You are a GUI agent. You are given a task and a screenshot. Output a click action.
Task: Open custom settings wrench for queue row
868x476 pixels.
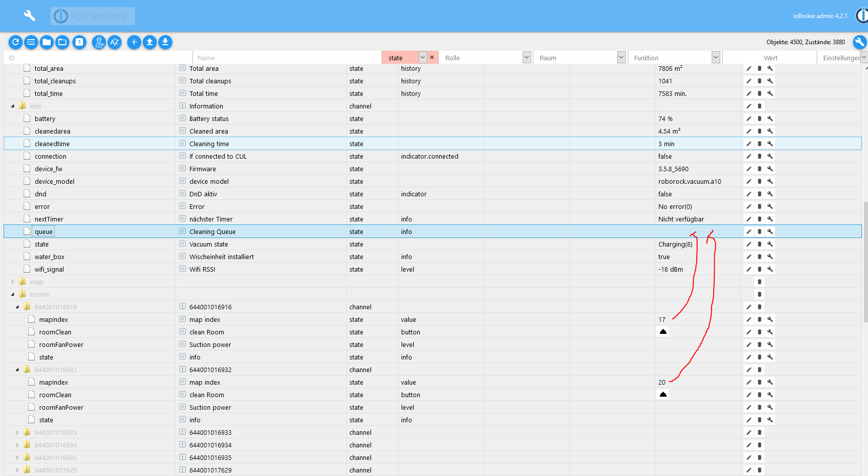(770, 231)
